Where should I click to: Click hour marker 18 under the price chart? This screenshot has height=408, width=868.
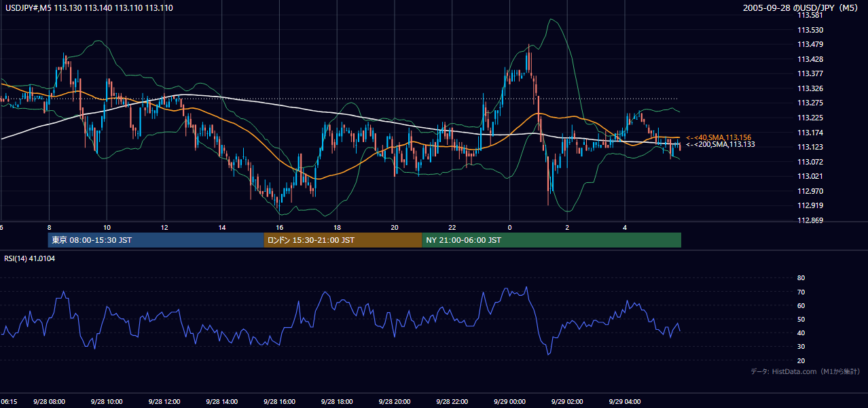point(337,227)
